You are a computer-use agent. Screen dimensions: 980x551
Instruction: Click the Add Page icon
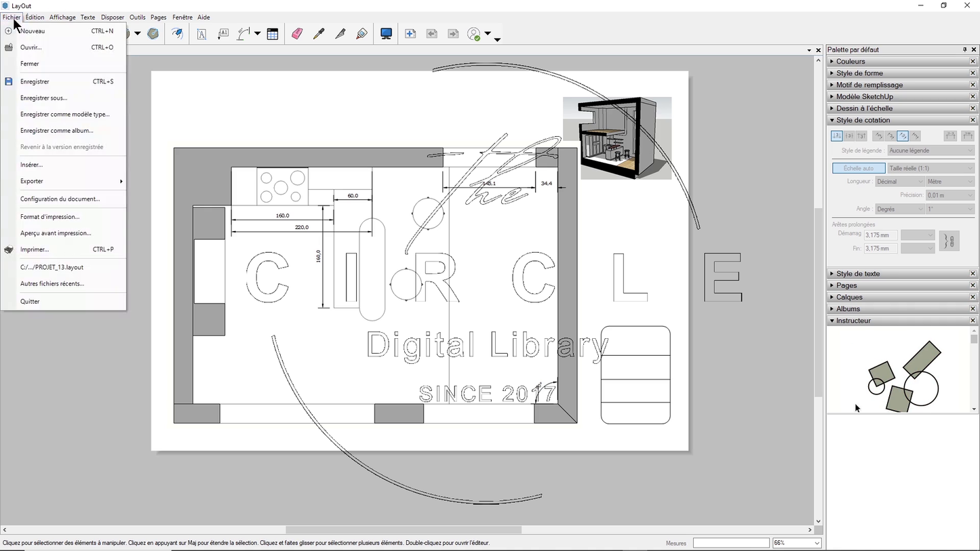410,34
